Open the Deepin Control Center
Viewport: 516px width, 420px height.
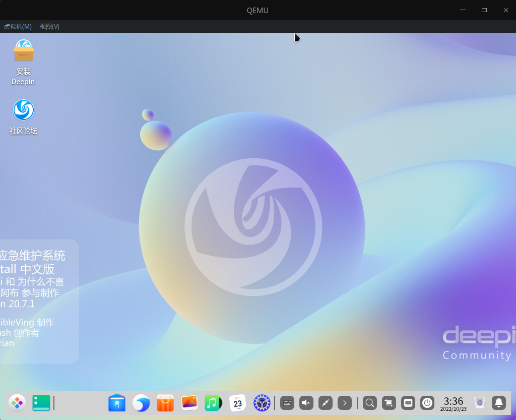pos(262,403)
